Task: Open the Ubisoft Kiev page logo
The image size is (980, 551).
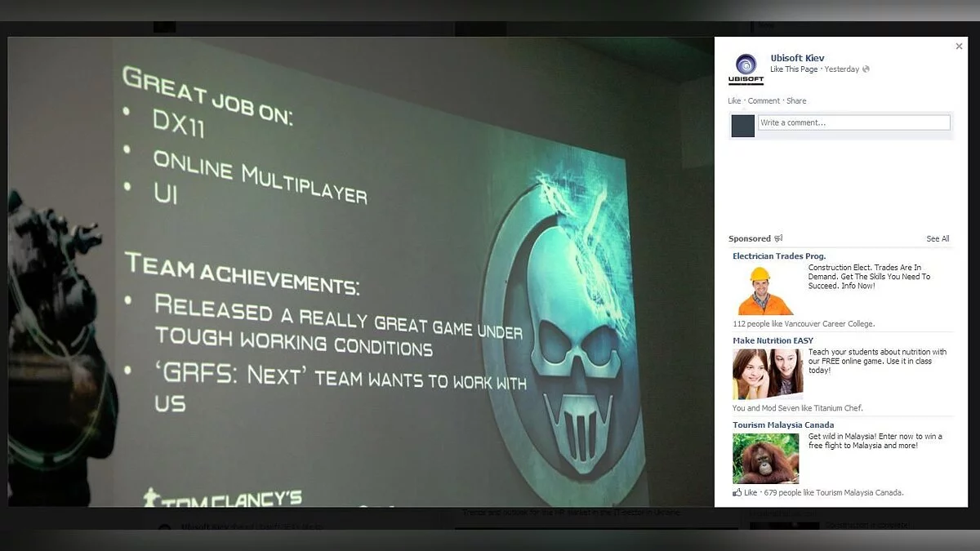Action: (746, 69)
